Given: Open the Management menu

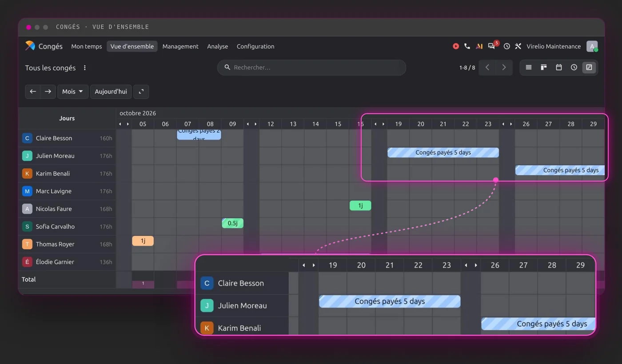Looking at the screenshot, I should click(x=180, y=46).
